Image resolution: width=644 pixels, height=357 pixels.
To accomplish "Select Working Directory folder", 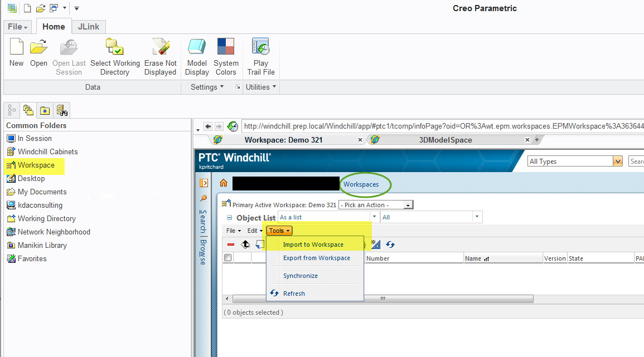I will (x=46, y=218).
